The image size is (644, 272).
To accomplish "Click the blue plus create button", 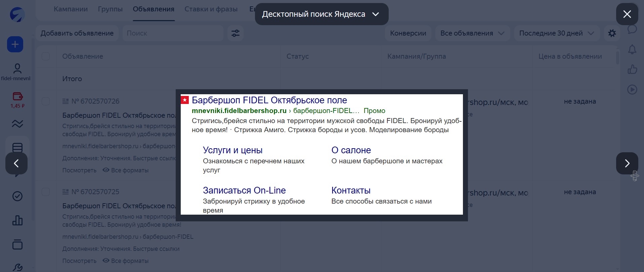I will pos(15,44).
